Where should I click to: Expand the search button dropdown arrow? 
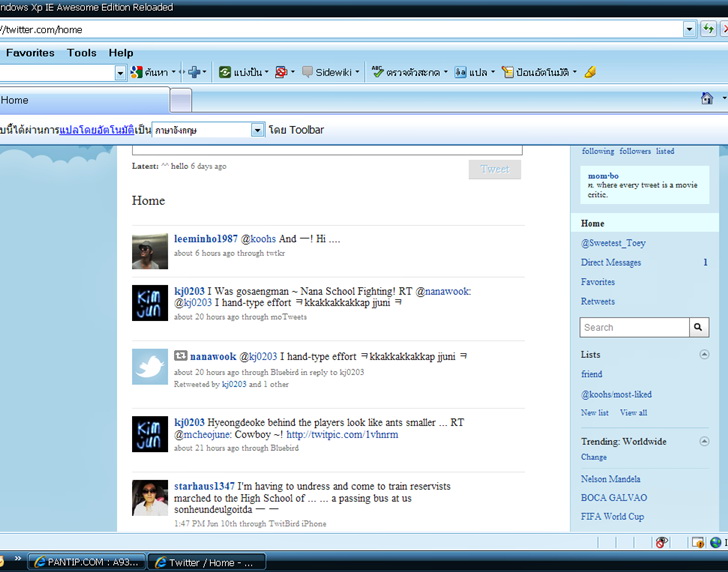(173, 72)
